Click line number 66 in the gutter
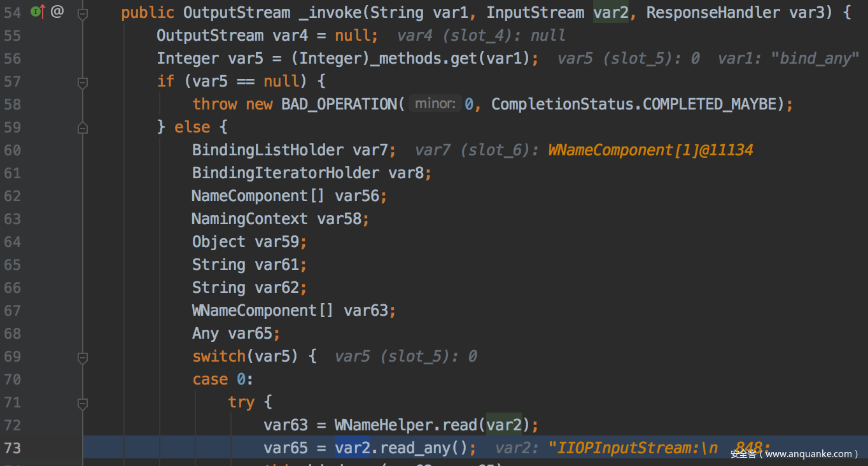Viewport: 868px width, 466px height. [x=13, y=288]
